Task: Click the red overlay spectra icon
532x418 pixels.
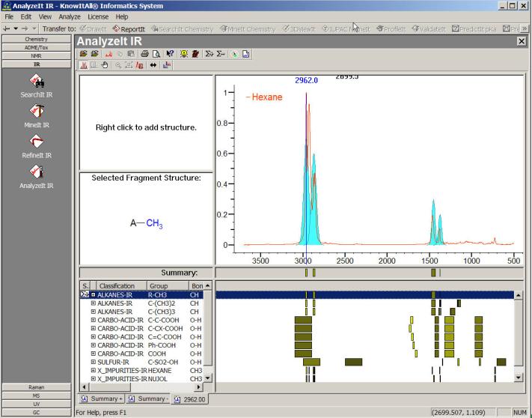Action: pos(139,65)
